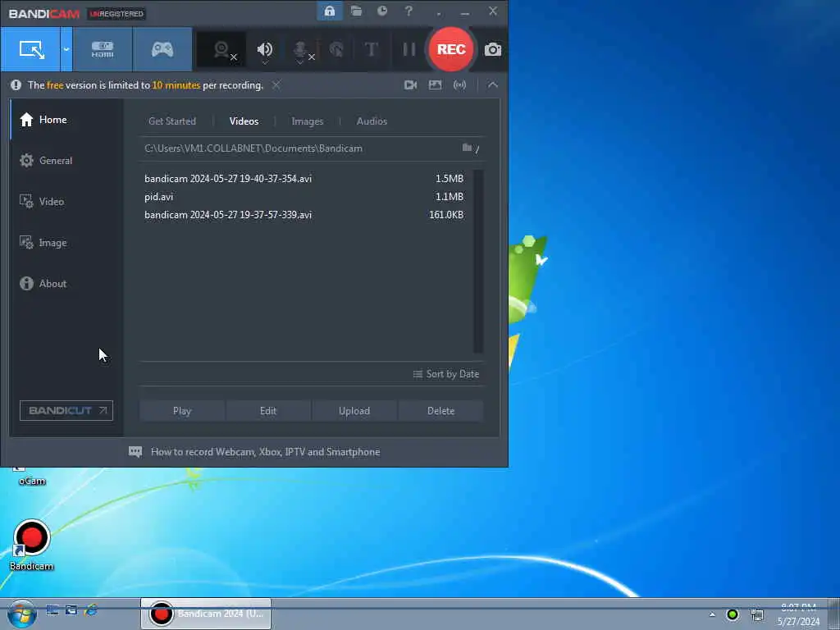Start recording with the red REC button
Viewport: 840px width, 630px height.
[451, 49]
